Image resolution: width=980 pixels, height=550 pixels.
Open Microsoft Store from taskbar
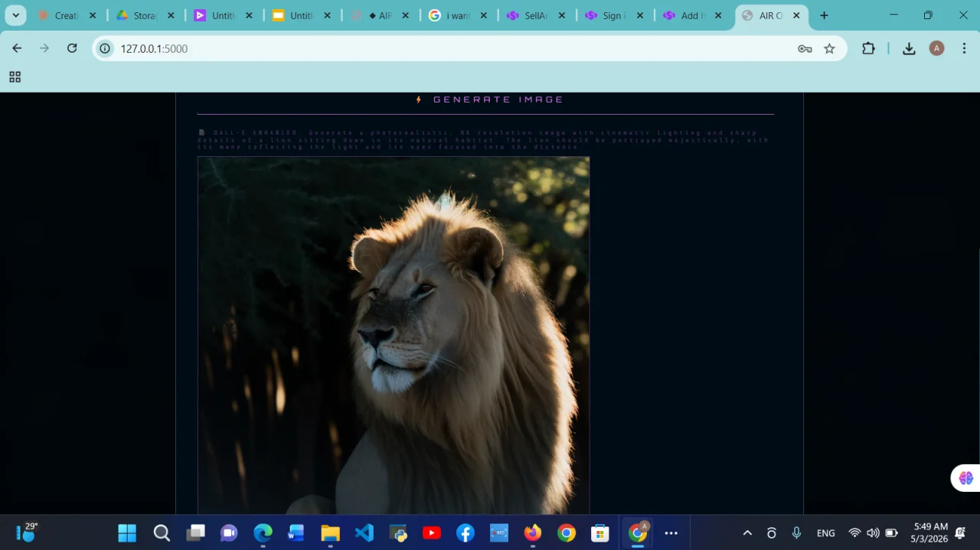point(600,533)
